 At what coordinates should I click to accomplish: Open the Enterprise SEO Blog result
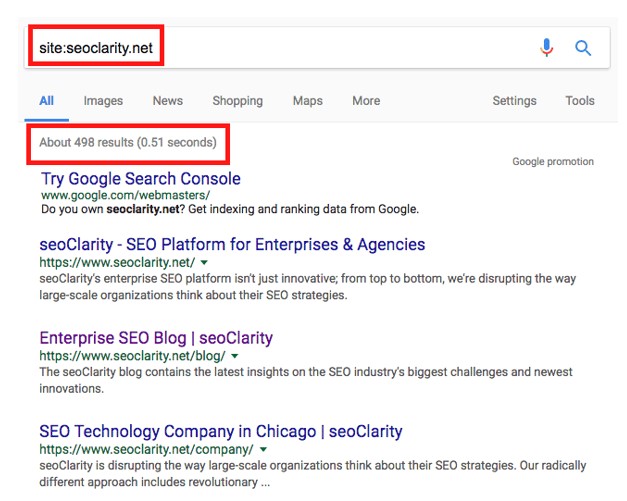[x=156, y=338]
